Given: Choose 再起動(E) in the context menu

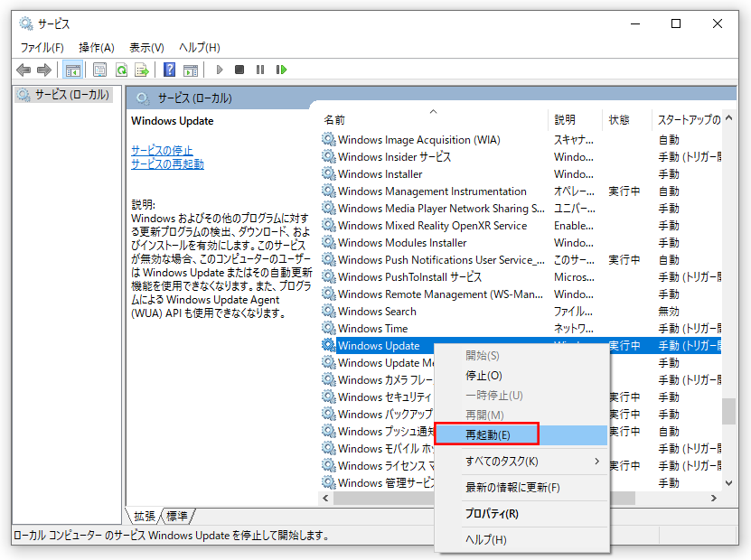Looking at the screenshot, I should [521, 434].
